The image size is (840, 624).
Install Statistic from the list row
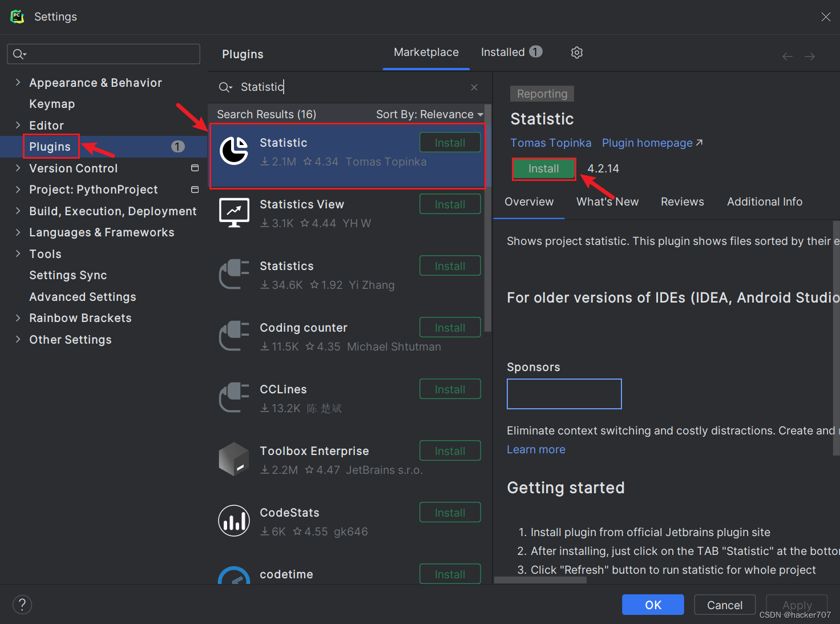(450, 143)
